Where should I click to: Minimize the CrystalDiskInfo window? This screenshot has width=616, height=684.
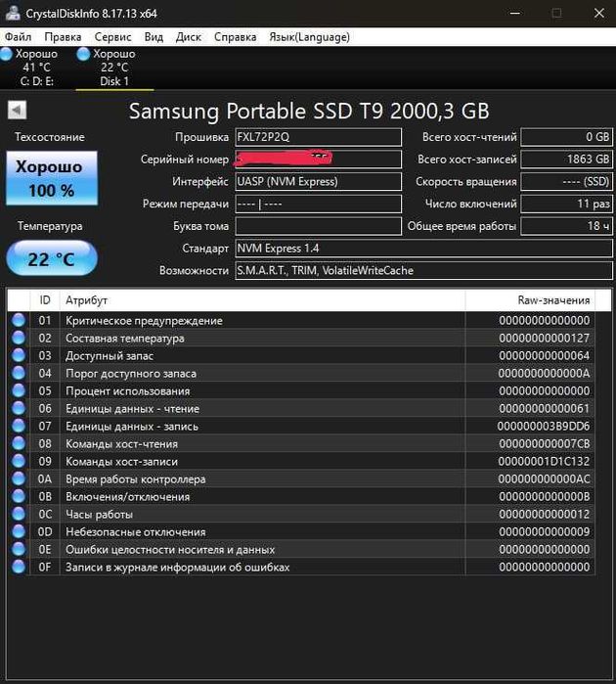click(515, 13)
